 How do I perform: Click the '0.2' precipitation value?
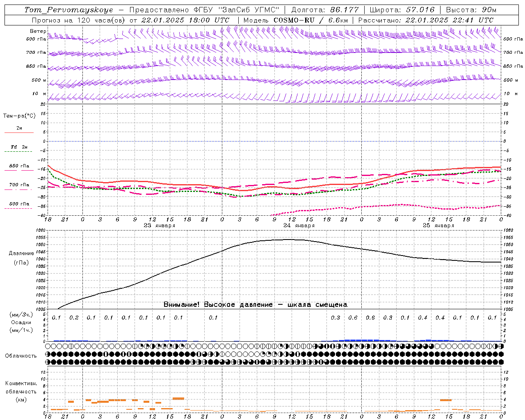(74, 317)
